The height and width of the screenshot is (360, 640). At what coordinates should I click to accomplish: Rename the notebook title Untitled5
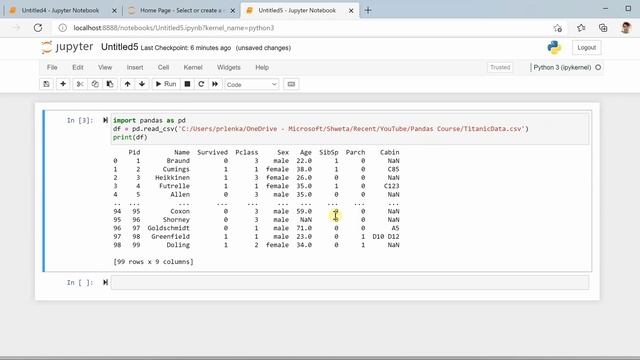click(120, 47)
